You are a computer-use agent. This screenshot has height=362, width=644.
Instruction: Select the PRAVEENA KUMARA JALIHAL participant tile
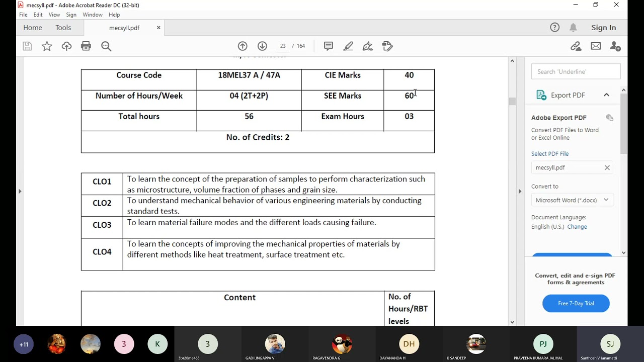tap(543, 344)
